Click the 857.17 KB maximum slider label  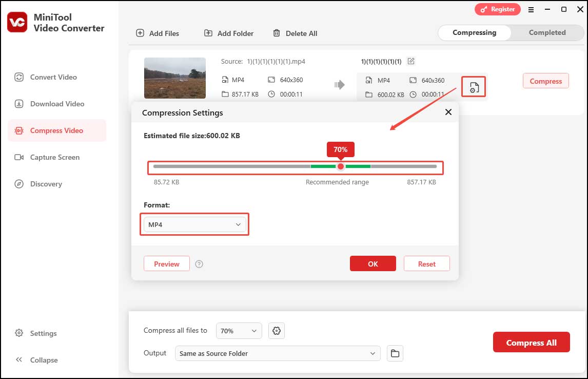click(421, 182)
